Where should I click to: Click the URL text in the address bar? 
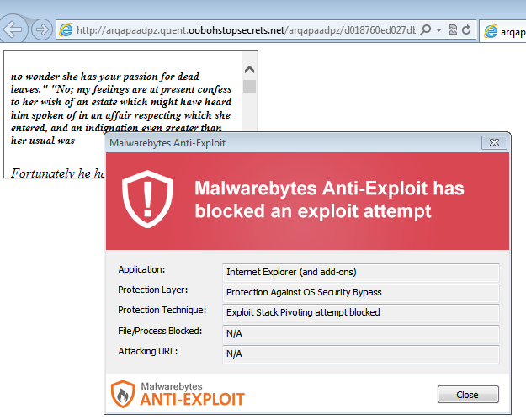(x=244, y=30)
